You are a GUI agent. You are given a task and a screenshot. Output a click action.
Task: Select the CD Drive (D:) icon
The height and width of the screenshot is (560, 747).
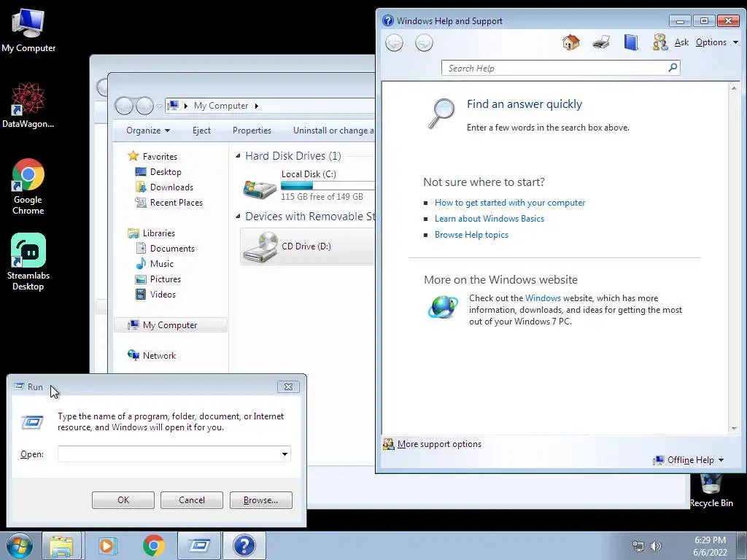260,246
